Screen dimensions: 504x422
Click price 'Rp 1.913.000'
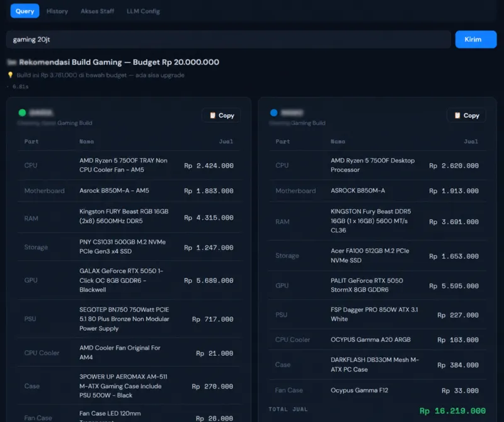[x=454, y=191]
